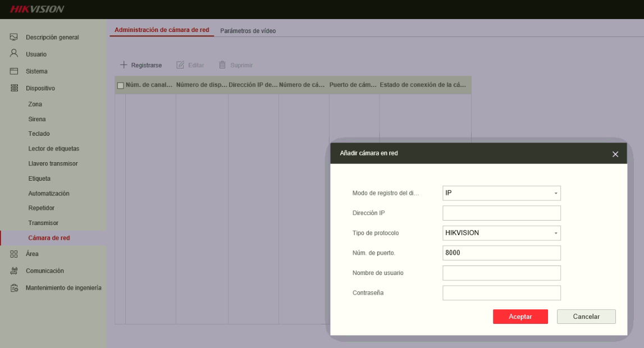Open Zona under Dispositivo menu
This screenshot has width=644, height=348.
click(x=35, y=104)
